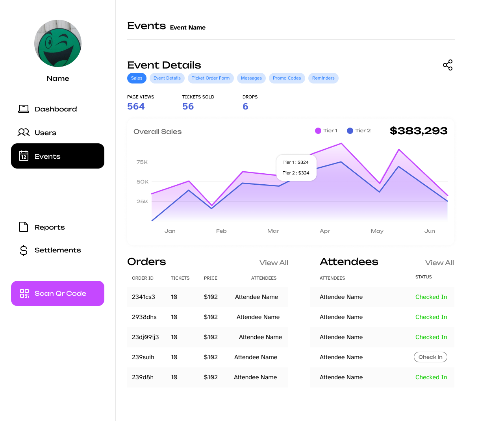Click the Reports document icon
This screenshot has height=421, width=504.
coord(24,227)
